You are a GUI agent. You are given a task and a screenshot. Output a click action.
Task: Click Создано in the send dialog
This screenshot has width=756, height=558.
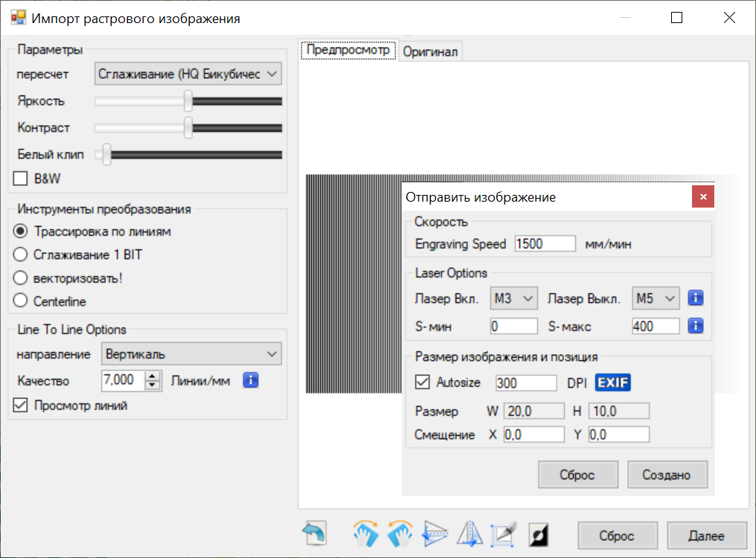667,474
